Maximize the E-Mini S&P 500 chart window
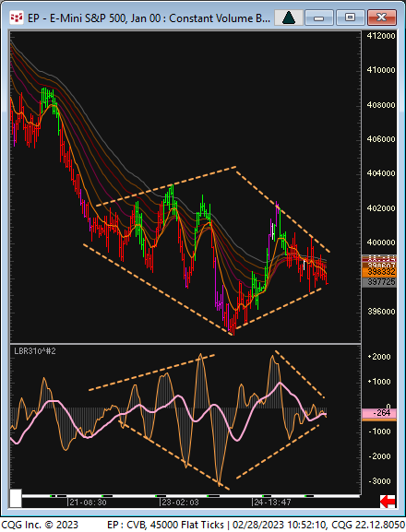This screenshot has width=406, height=532. 350,18
